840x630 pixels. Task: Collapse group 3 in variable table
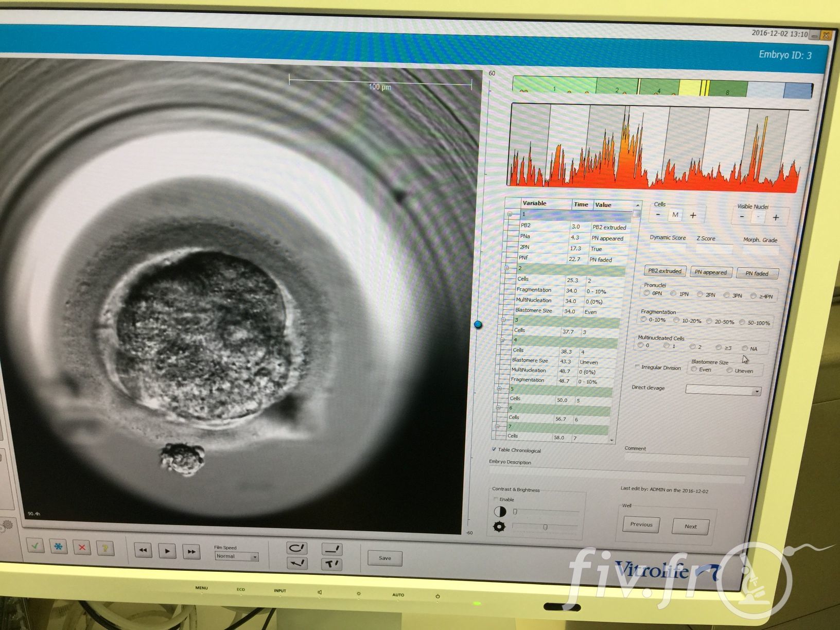(503, 320)
